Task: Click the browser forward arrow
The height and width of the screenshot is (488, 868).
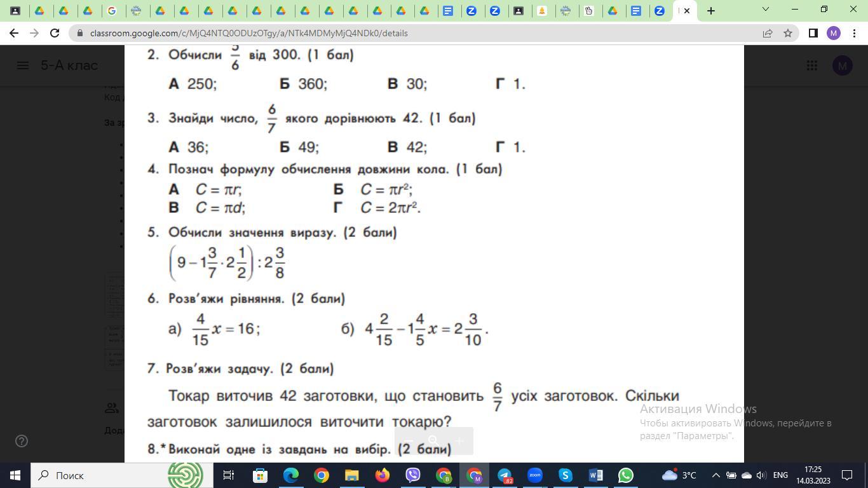Action: click(34, 33)
